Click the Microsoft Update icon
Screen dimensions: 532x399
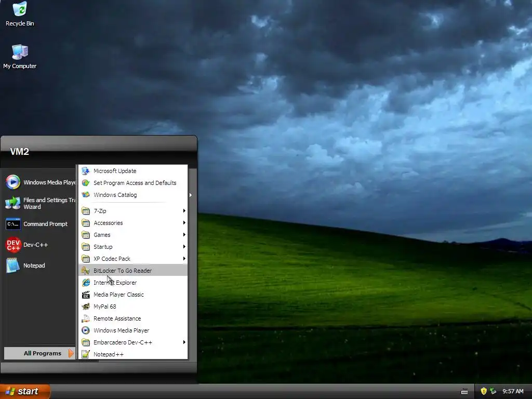click(86, 170)
